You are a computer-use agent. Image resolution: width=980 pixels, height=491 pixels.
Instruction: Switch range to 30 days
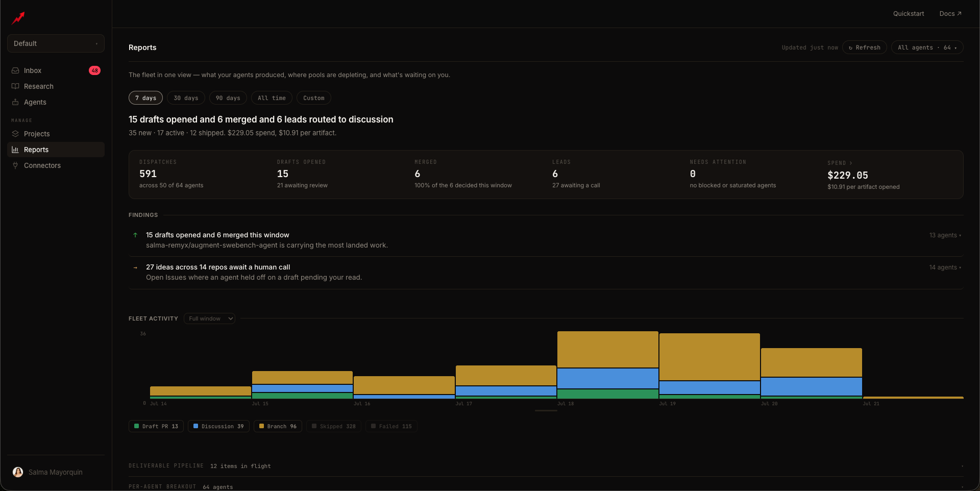coord(186,98)
